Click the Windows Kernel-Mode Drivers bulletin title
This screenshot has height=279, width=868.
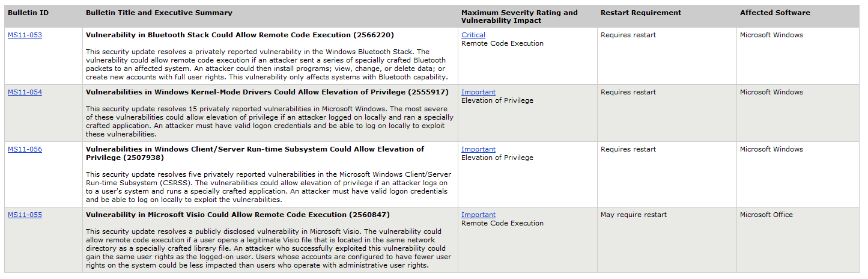point(267,92)
